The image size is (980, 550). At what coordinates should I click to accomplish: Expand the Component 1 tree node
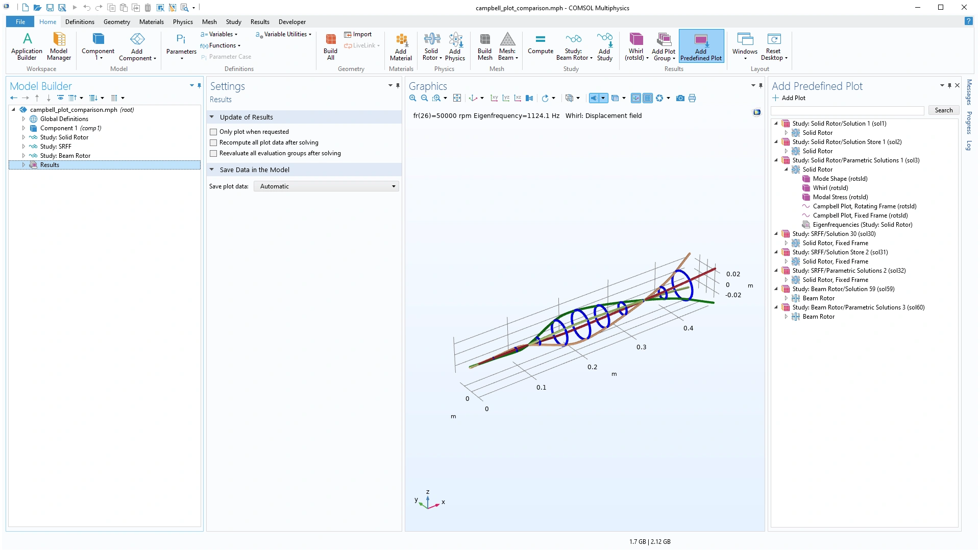click(23, 128)
